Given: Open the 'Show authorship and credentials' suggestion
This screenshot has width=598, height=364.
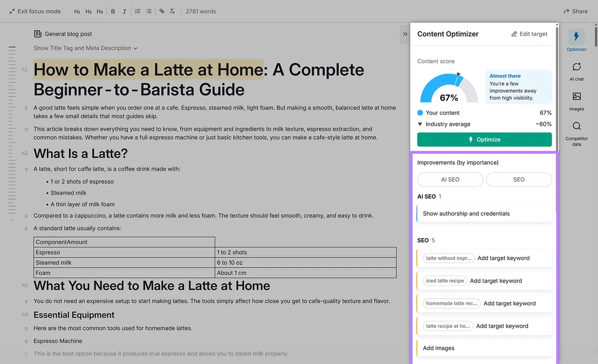Looking at the screenshot, I should tap(484, 214).
